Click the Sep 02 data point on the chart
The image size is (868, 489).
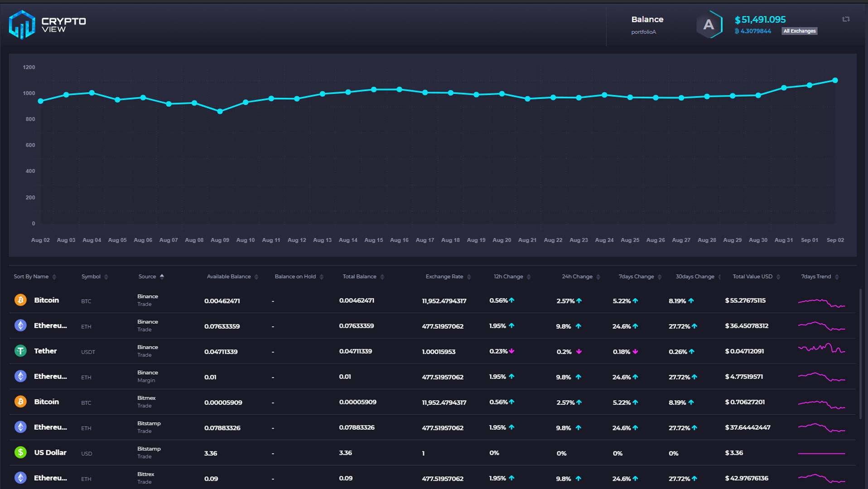click(835, 80)
